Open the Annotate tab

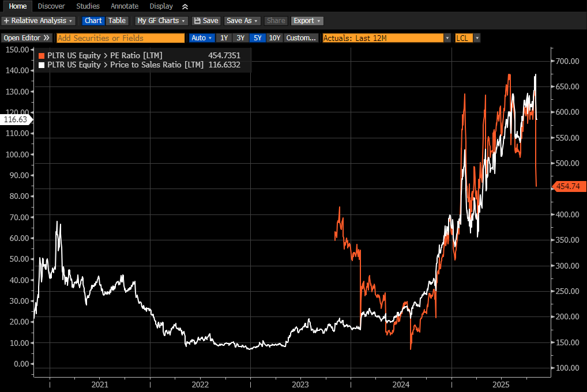(x=125, y=6)
